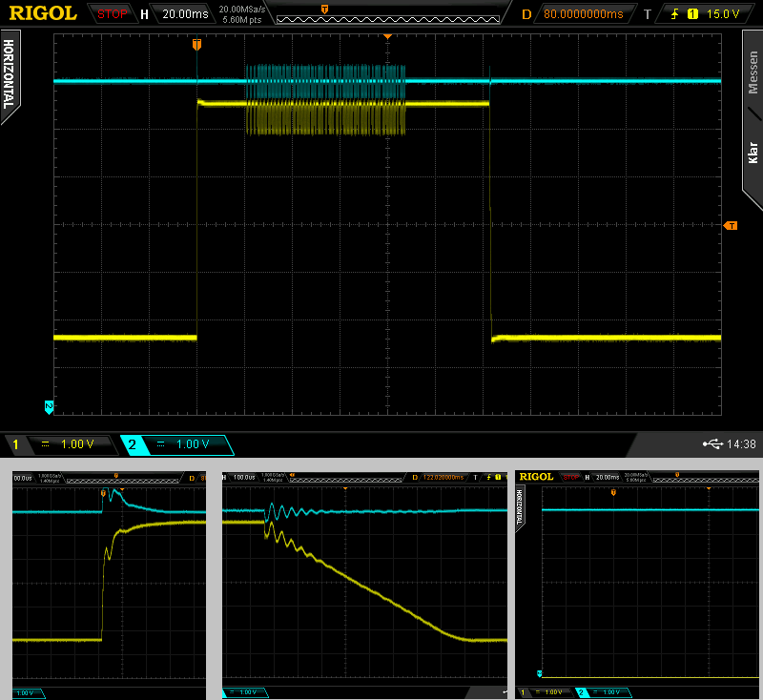Click the trigger position marker atop the grid

(196, 44)
